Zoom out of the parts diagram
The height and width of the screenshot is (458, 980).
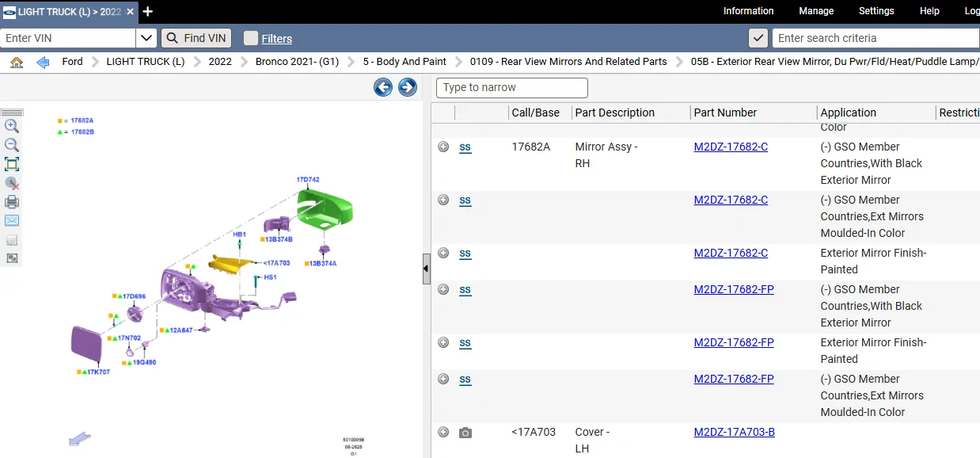click(12, 145)
